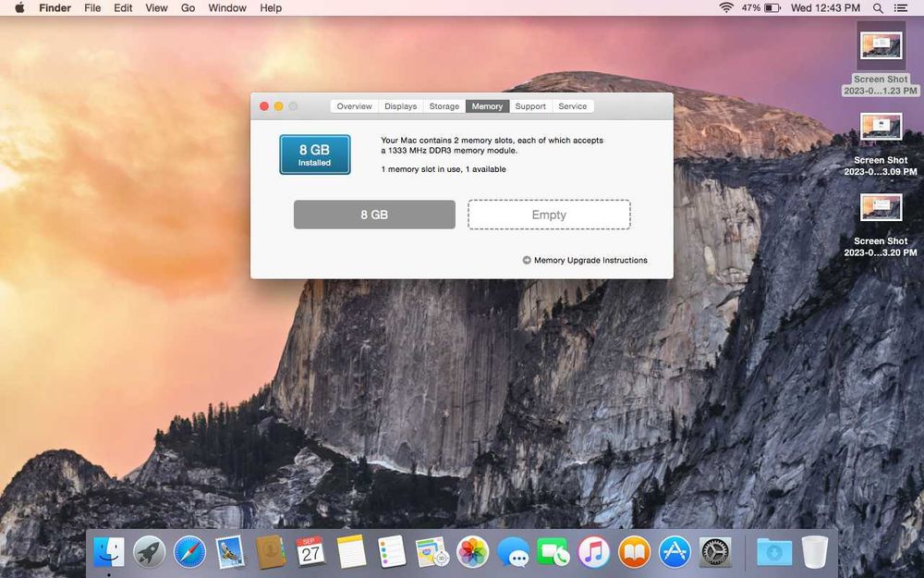The height and width of the screenshot is (578, 924).
Task: Minimize the About This Mac window
Action: click(278, 106)
